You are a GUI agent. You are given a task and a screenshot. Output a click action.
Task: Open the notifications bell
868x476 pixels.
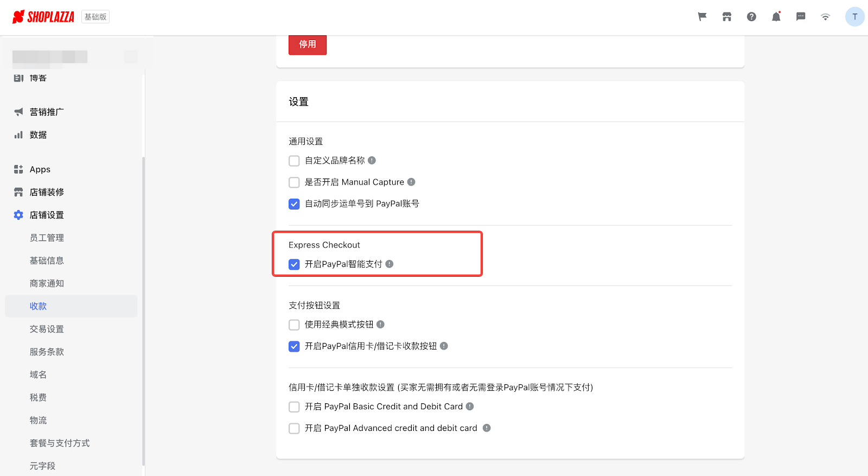(776, 17)
